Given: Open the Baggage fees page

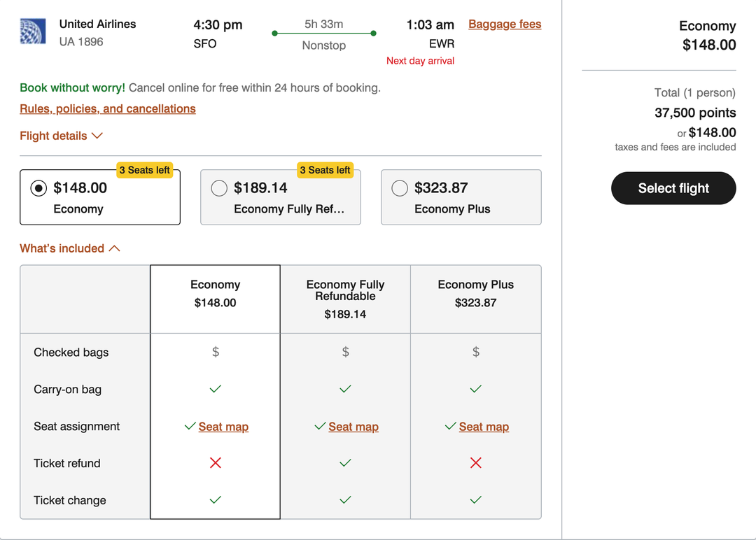Looking at the screenshot, I should tap(505, 24).
